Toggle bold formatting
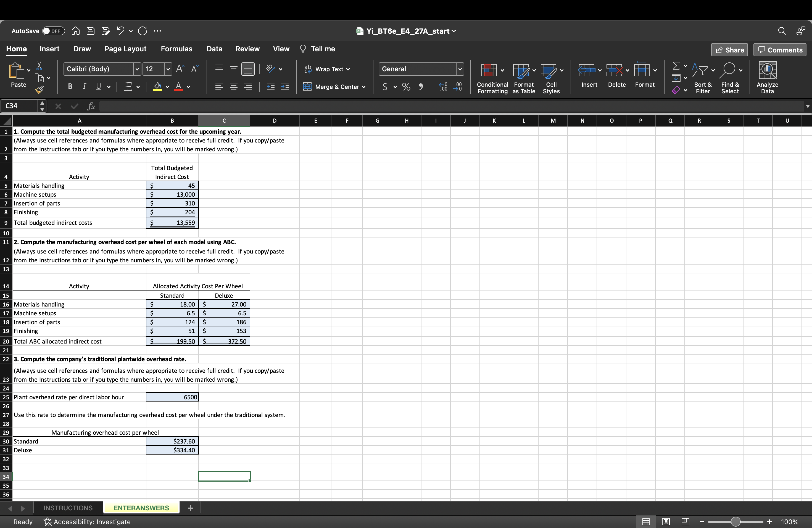Screen dimensions: 812x528 pos(70,87)
